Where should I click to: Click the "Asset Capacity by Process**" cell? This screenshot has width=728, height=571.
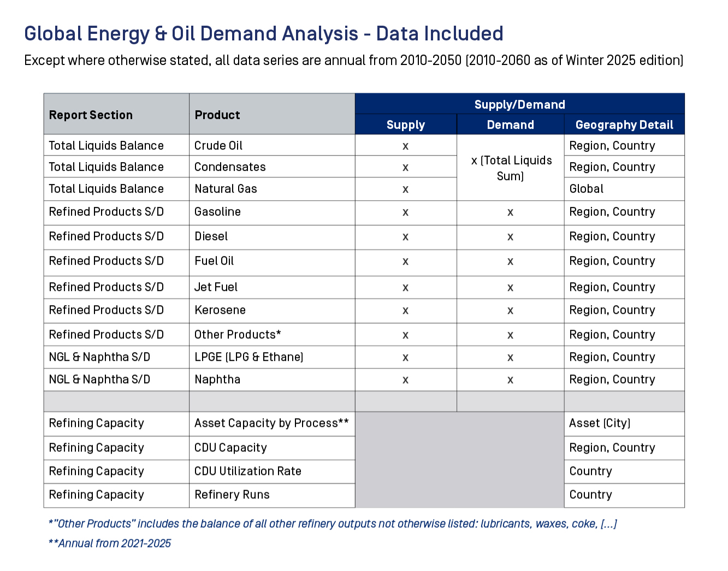pos(271,423)
